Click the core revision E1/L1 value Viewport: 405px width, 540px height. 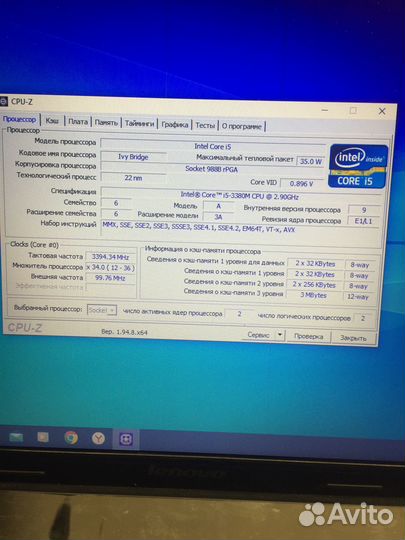pos(363,221)
